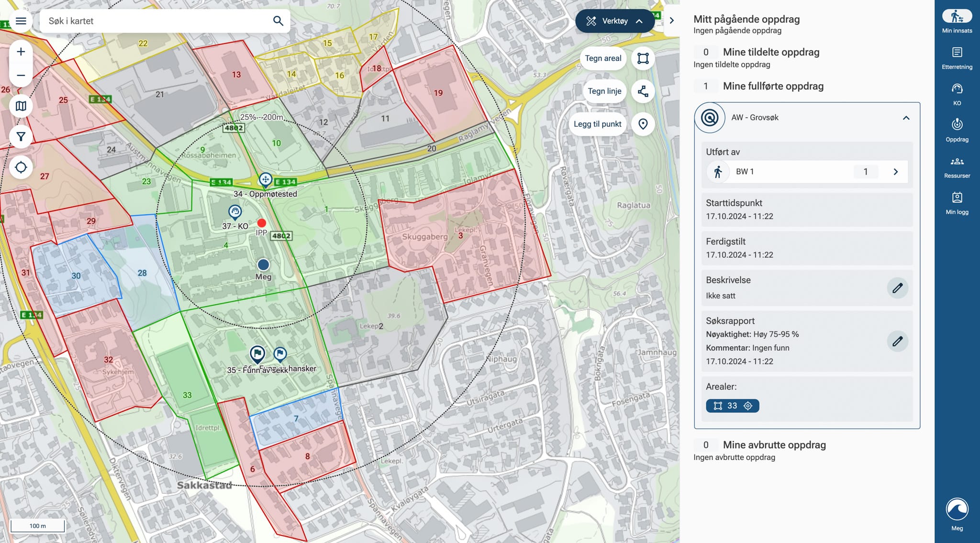Screen dimensions: 980x543
Task: Select the draw line tool icon
Action: tap(643, 91)
